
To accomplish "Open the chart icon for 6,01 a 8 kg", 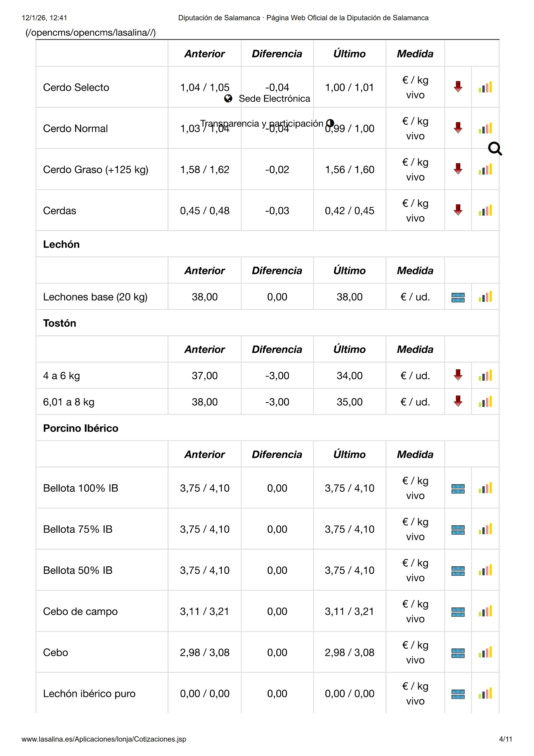I will click(x=485, y=402).
